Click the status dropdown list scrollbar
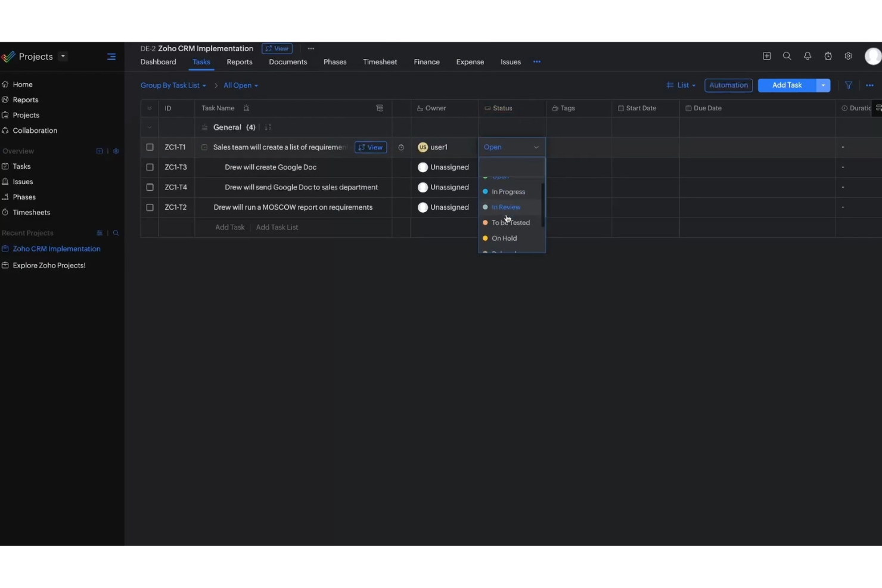The image size is (882, 588). coord(542,205)
